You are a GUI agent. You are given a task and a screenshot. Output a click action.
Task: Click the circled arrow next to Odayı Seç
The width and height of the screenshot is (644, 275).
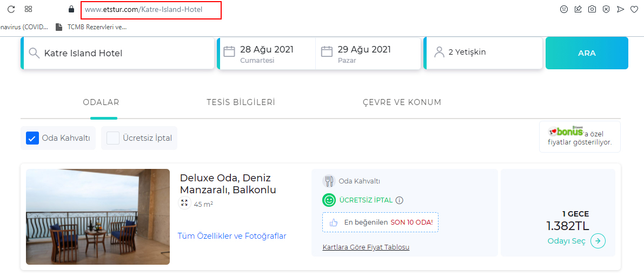pyautogui.click(x=598, y=241)
